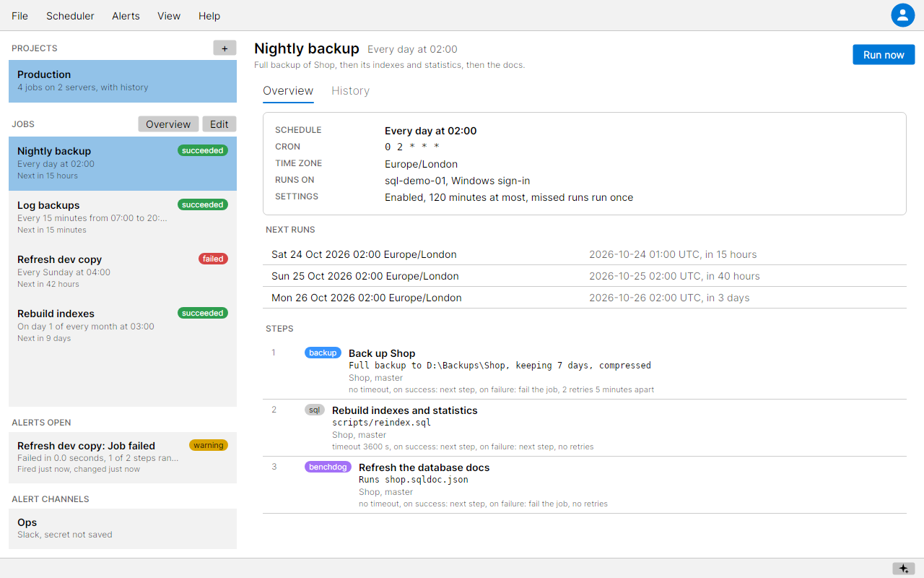Open the Back up Shop step
Screen dimensions: 924x578
585,371
